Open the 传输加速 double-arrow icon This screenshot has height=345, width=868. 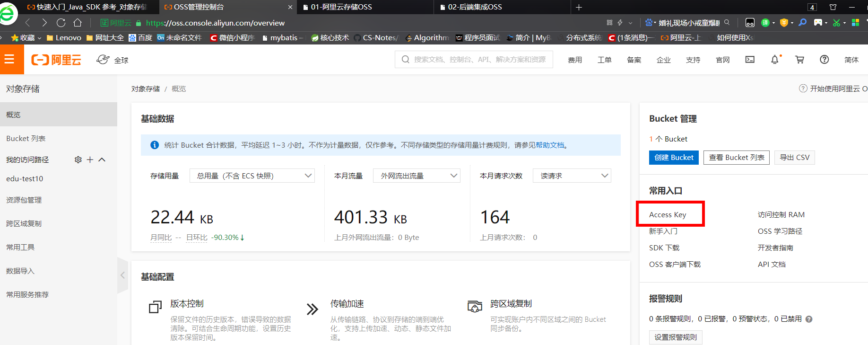point(312,309)
